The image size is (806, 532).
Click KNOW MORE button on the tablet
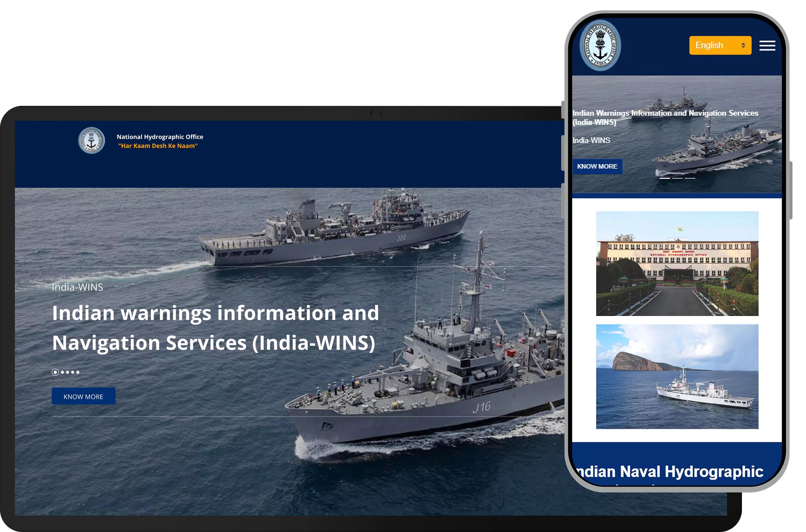coord(83,396)
